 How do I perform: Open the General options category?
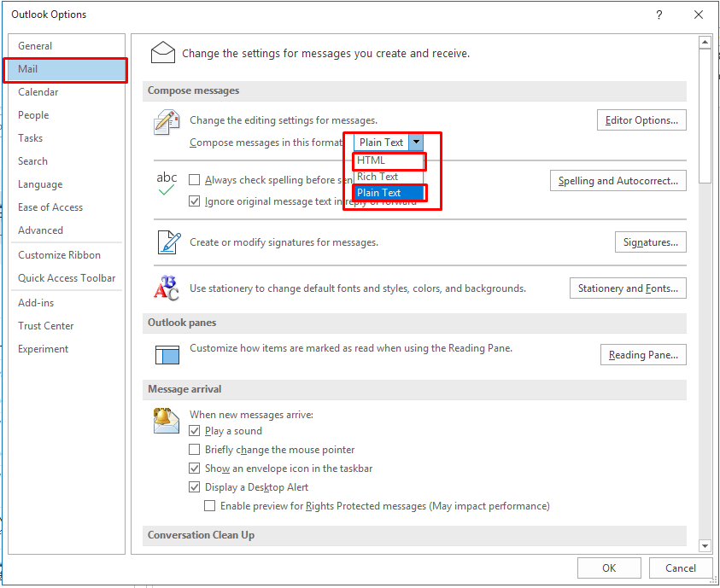point(67,46)
